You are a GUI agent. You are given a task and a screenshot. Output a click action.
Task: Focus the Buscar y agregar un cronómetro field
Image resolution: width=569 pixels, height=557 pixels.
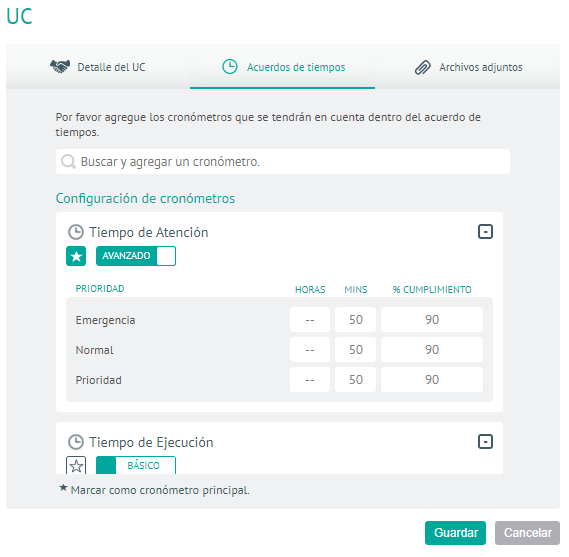coord(283,161)
